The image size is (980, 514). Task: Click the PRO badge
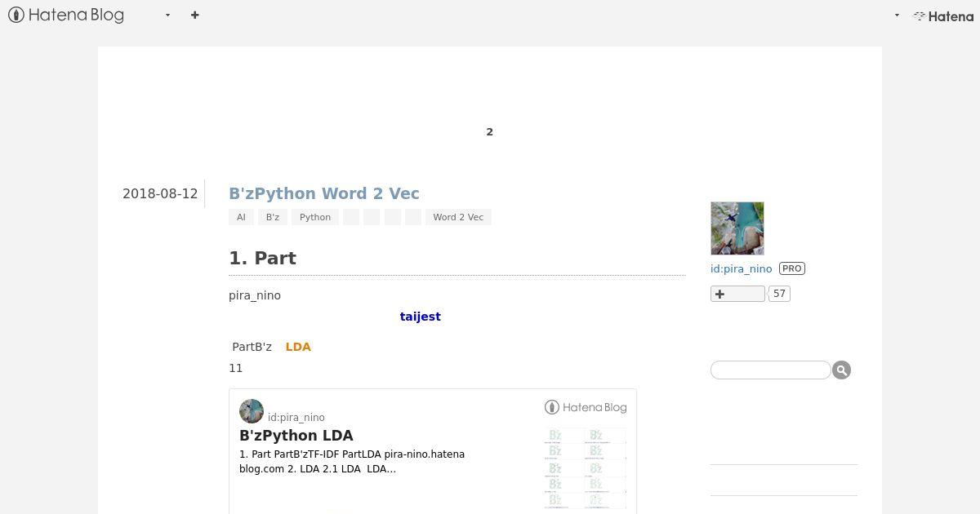click(x=792, y=268)
